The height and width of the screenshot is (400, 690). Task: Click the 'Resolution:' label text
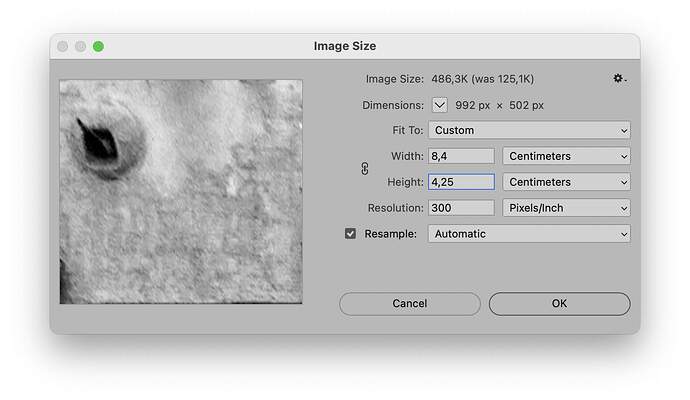(x=396, y=208)
